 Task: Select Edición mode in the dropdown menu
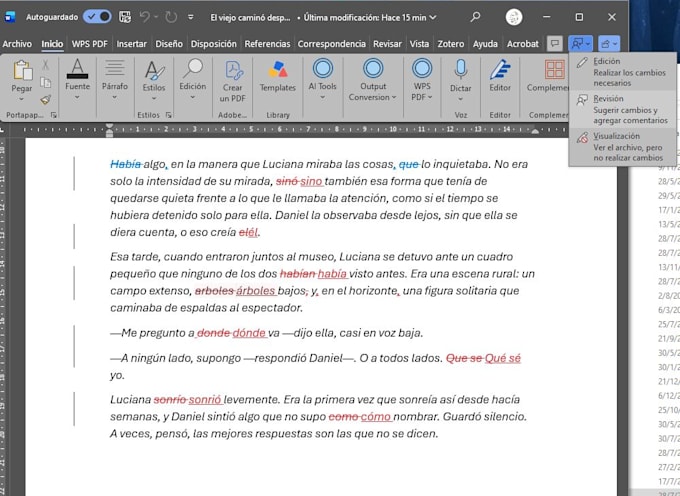622,72
